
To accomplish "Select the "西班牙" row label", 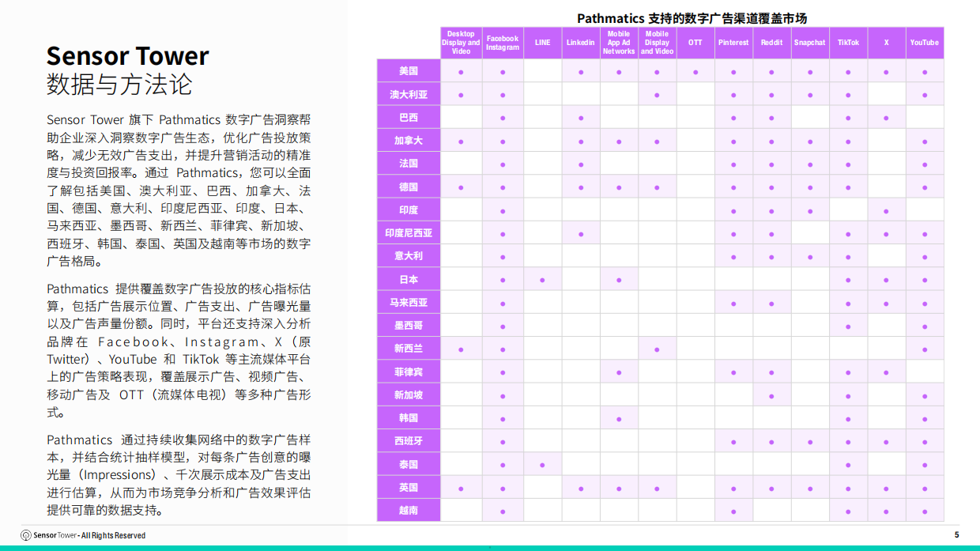I will click(x=409, y=441).
